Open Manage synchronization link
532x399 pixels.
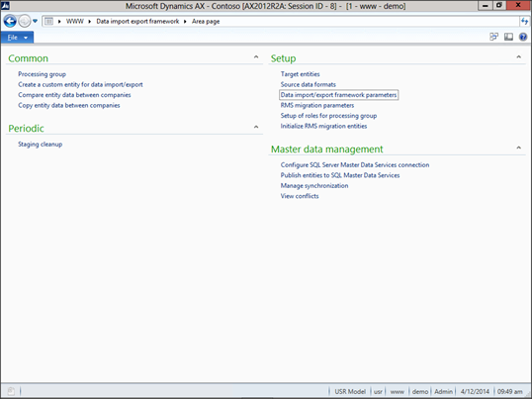314,186
